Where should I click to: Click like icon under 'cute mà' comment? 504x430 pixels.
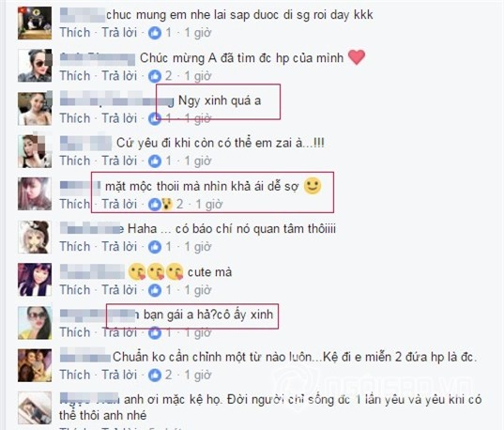pos(155,290)
